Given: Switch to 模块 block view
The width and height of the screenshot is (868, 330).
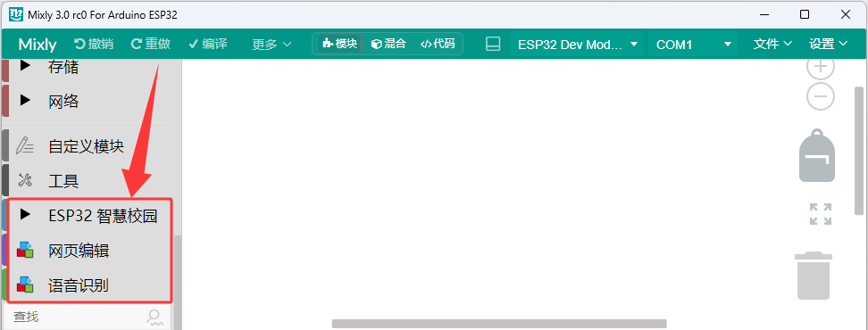Looking at the screenshot, I should coord(339,44).
